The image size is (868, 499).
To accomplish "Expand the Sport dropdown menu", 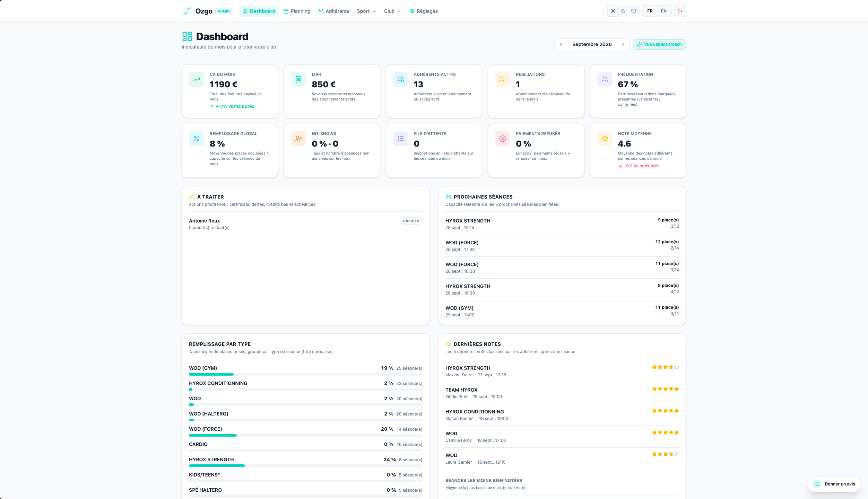I will click(x=366, y=11).
